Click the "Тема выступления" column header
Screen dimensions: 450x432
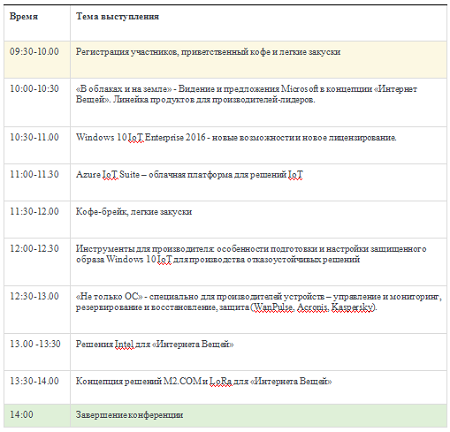[x=117, y=16]
